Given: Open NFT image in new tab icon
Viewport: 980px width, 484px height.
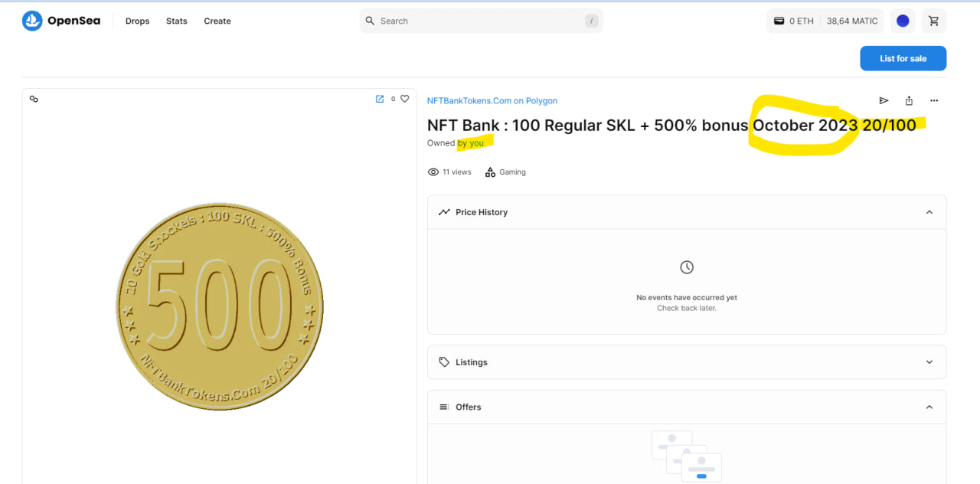Looking at the screenshot, I should coord(380,99).
